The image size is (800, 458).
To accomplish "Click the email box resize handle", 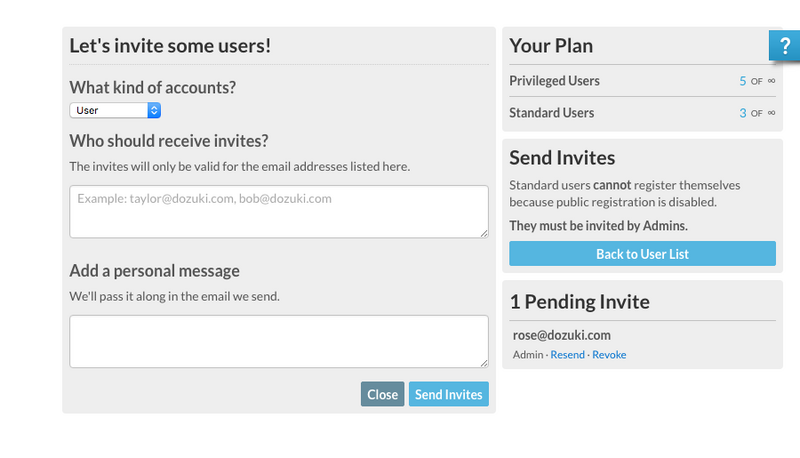I will pos(484,234).
